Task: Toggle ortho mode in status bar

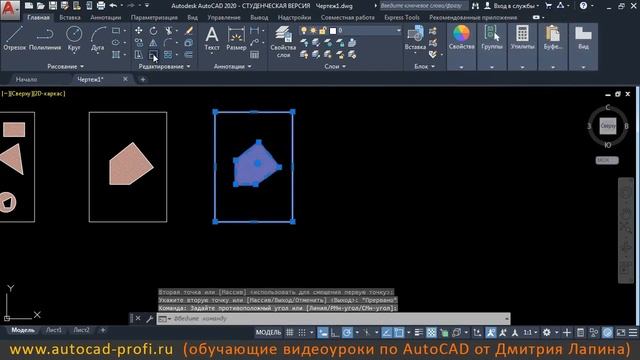Action: pyautogui.click(x=335, y=333)
